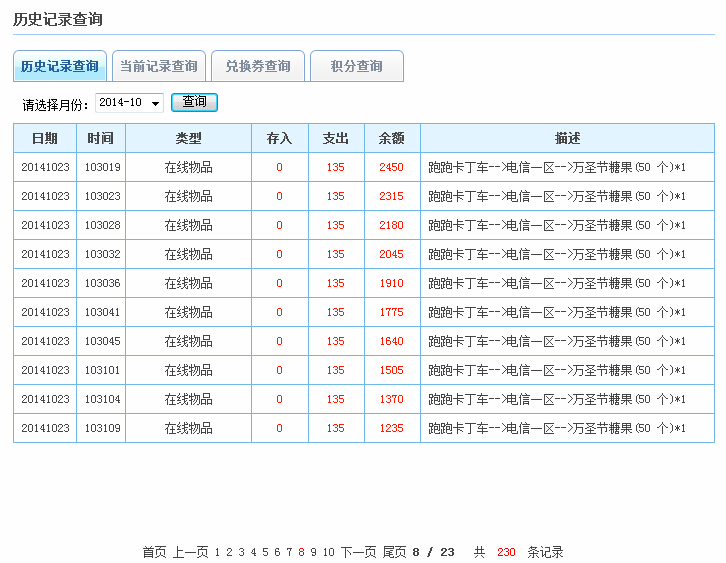Screen dimensions: 726x563
Task: Click balance value 2180
Action: pyautogui.click(x=392, y=225)
